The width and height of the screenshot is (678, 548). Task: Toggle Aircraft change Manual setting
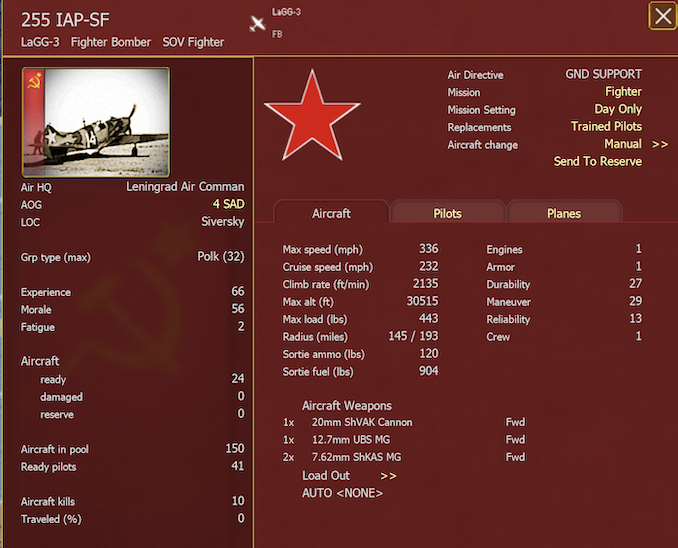(x=623, y=144)
